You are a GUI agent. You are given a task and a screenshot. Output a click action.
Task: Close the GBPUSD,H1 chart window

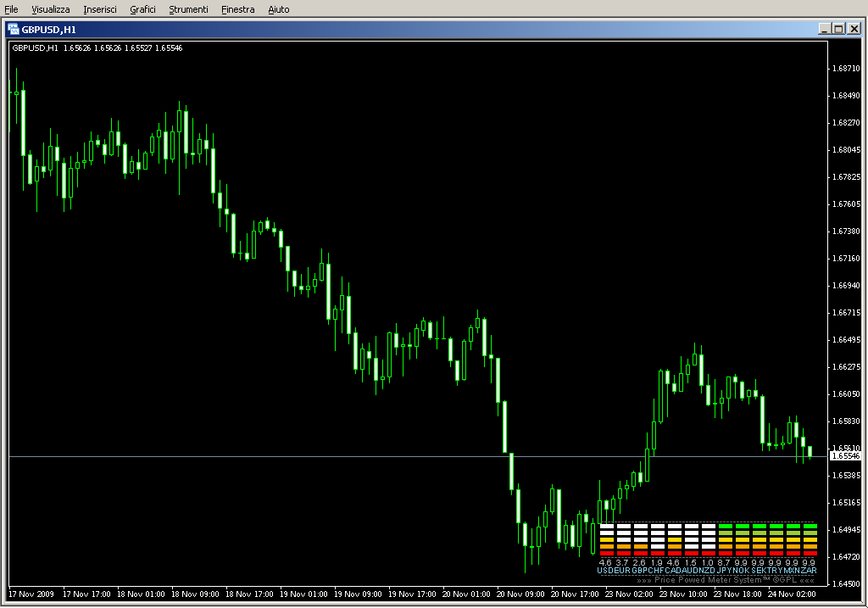[x=854, y=29]
